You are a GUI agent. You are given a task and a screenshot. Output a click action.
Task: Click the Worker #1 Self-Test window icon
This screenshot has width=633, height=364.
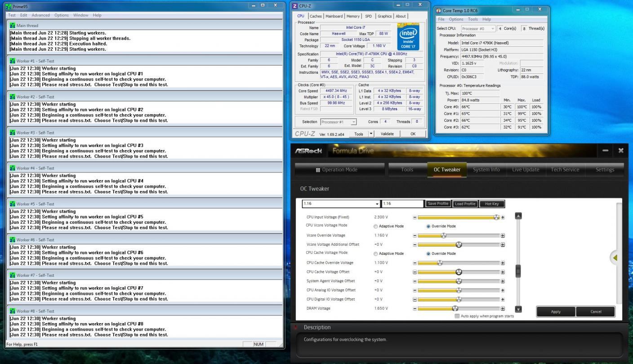(13, 61)
